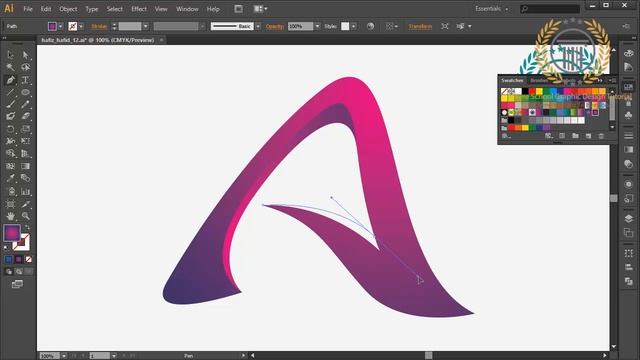Activate Draw Behind mode
The height and width of the screenshot is (360, 640).
[x=18, y=271]
